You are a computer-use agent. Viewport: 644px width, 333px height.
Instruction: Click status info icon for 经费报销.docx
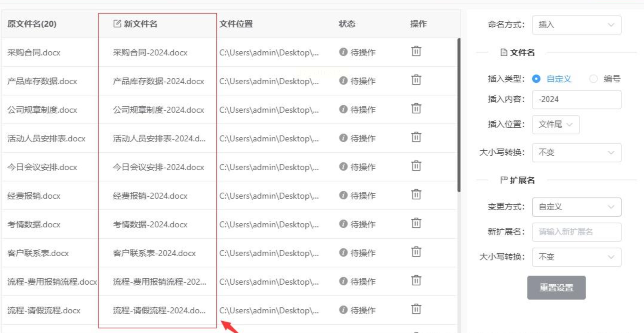coord(343,195)
